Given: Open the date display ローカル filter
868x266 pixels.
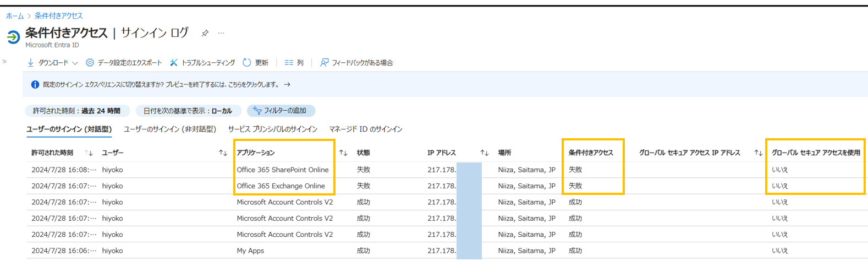Looking at the screenshot, I should coord(188,111).
